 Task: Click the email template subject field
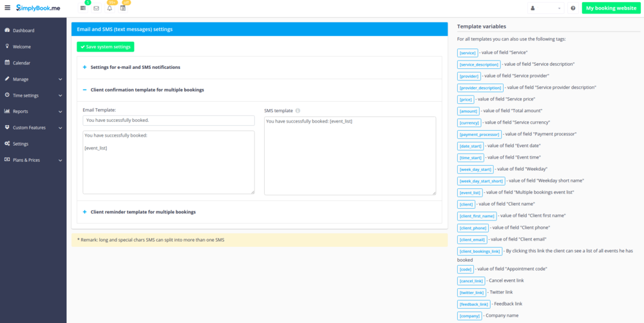(169, 121)
